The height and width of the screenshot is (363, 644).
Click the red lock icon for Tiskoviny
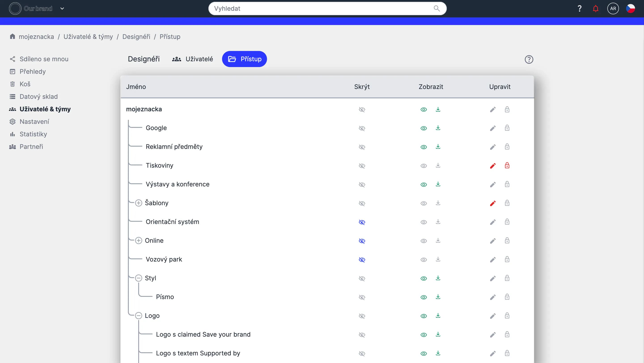click(x=507, y=165)
